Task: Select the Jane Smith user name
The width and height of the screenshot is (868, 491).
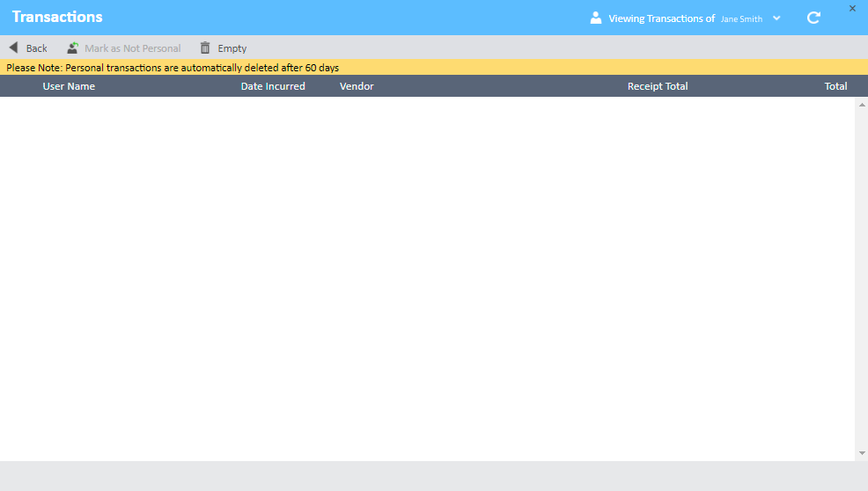Action: (x=741, y=18)
